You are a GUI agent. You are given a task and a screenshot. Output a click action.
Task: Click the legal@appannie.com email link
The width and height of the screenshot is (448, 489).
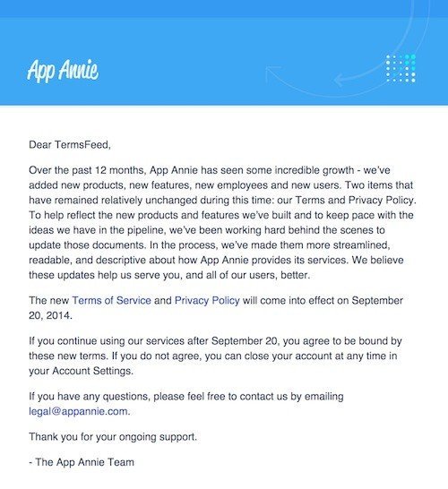(78, 411)
